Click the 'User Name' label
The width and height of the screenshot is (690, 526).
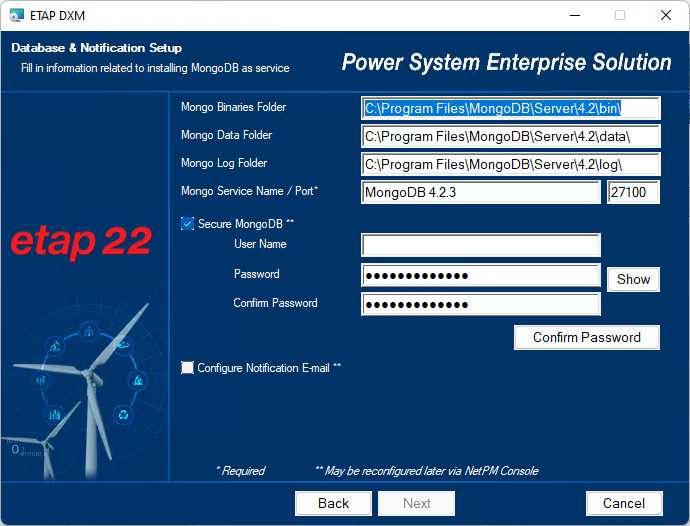click(260, 244)
